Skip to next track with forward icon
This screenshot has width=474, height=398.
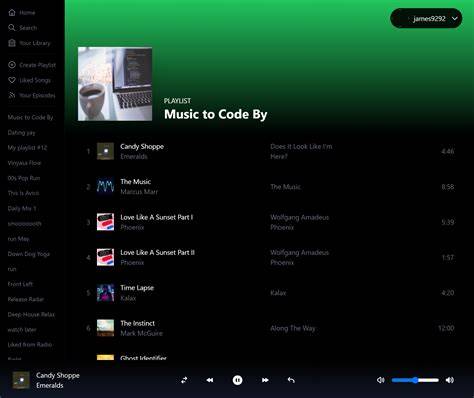265,380
